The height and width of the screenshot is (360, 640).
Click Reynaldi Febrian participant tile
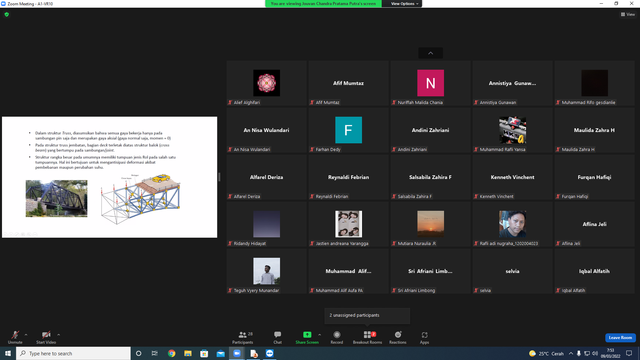348,177
